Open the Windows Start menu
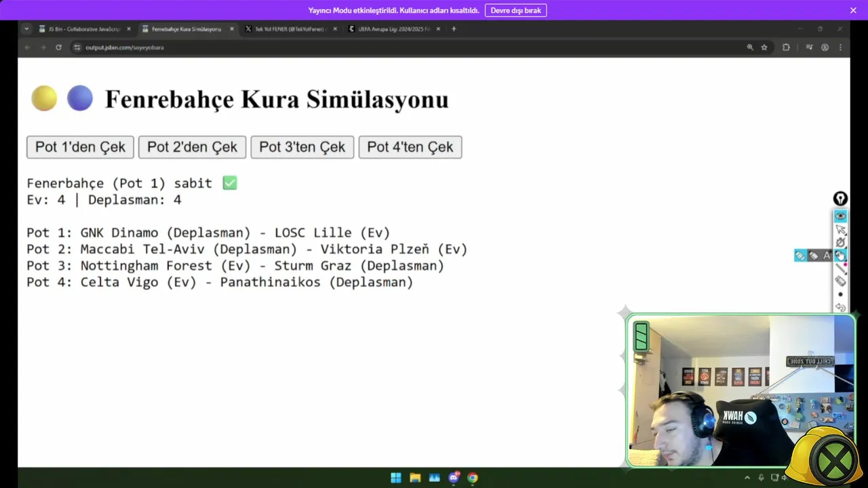This screenshot has height=488, width=868. click(396, 478)
